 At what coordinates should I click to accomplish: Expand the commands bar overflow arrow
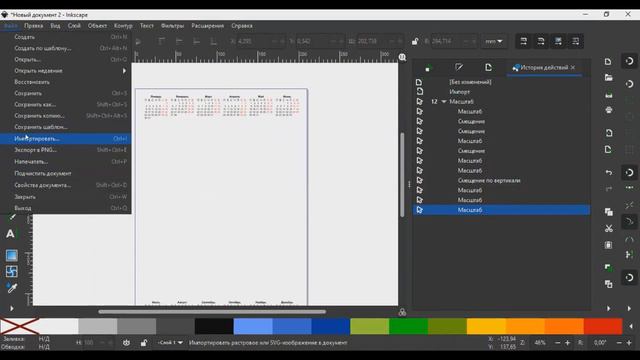(x=608, y=309)
